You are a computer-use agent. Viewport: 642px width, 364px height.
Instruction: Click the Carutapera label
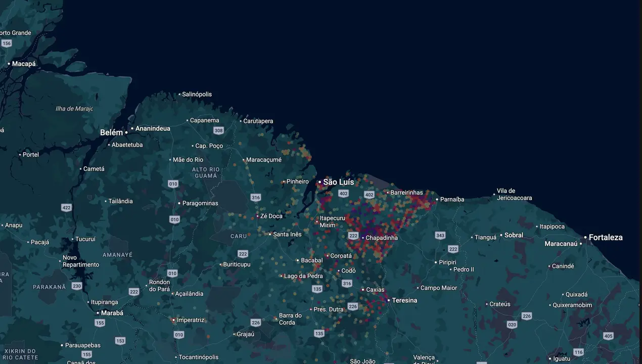point(258,121)
